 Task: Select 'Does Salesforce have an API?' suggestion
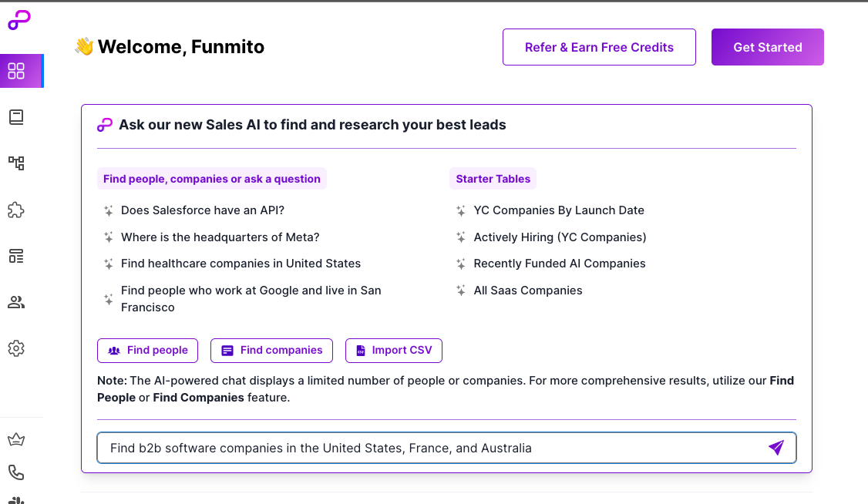203,210
